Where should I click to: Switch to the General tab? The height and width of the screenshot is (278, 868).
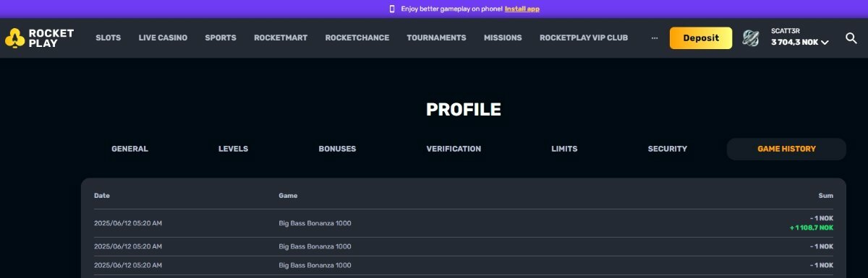coord(129,149)
